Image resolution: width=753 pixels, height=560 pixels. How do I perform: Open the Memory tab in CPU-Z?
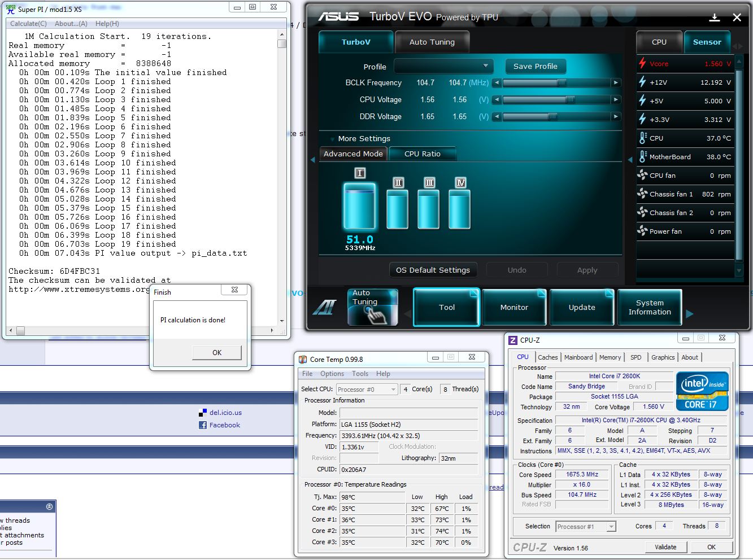pyautogui.click(x=610, y=357)
